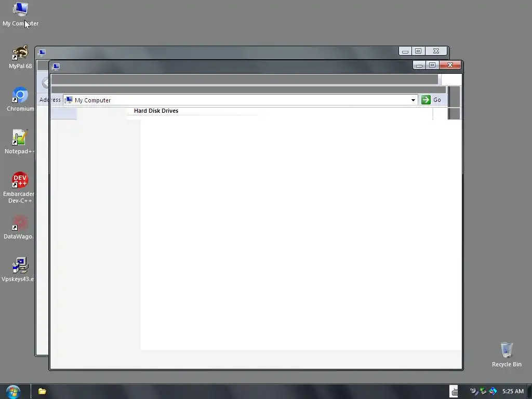This screenshot has width=532, height=399.
Task: Maximize the rear background window
Action: [x=418, y=51]
